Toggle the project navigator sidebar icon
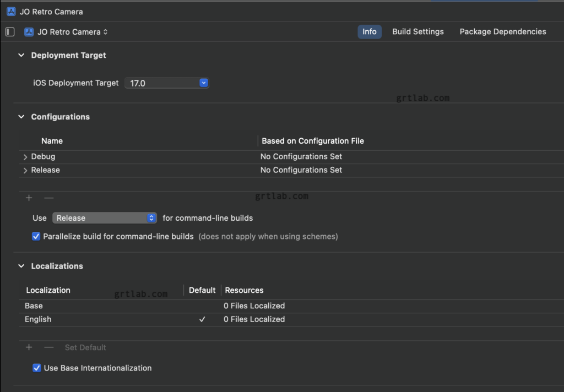The width and height of the screenshot is (564, 392). pyautogui.click(x=10, y=32)
